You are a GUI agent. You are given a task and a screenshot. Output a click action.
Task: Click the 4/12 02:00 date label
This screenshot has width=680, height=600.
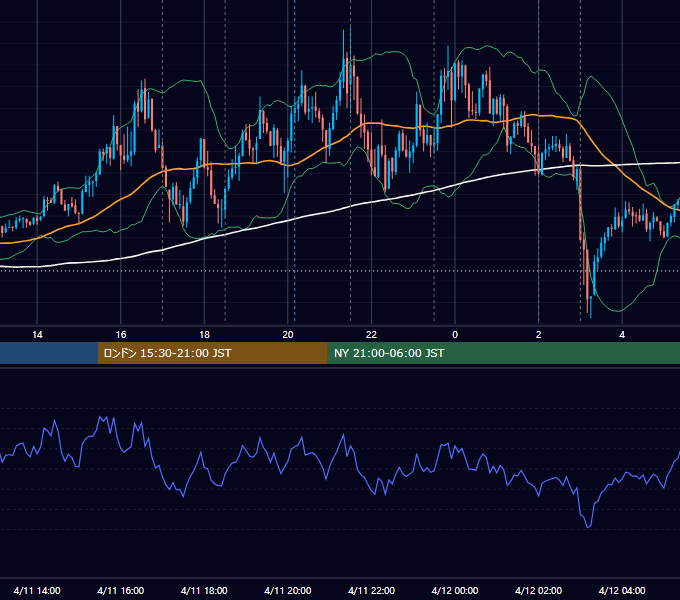pyautogui.click(x=538, y=590)
